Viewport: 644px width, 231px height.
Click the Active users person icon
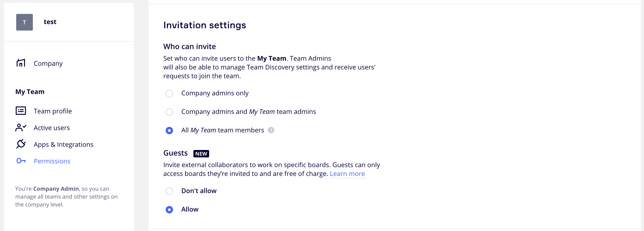21,128
